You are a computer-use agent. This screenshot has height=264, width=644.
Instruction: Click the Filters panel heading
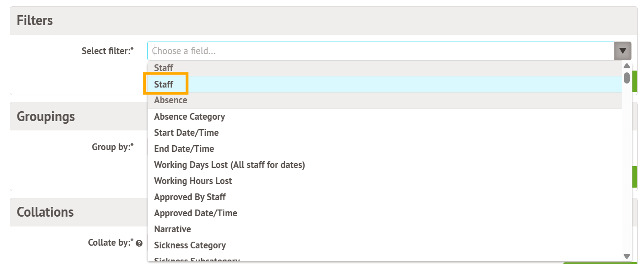coord(35,21)
